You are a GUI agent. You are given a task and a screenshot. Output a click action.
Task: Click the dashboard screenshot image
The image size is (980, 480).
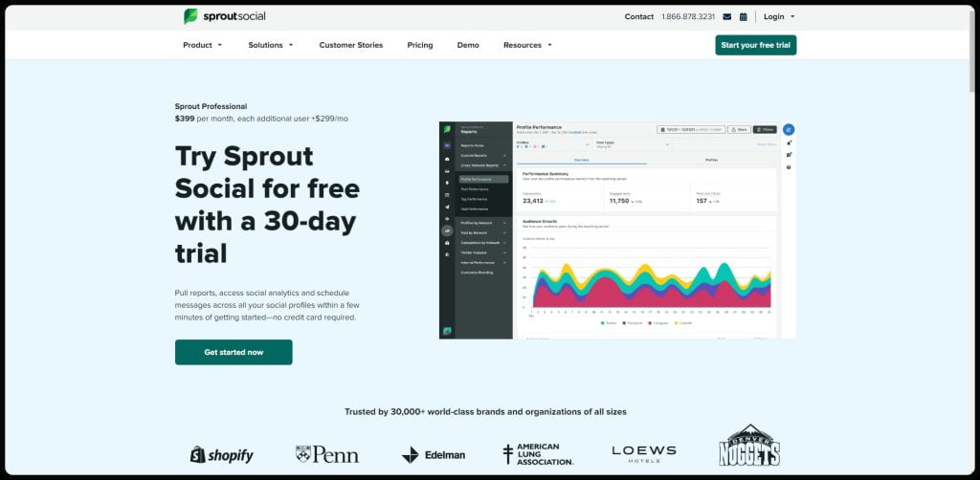617,230
